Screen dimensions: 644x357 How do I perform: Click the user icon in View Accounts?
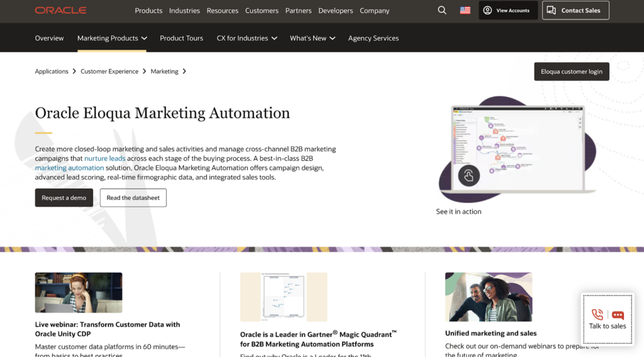(x=487, y=10)
